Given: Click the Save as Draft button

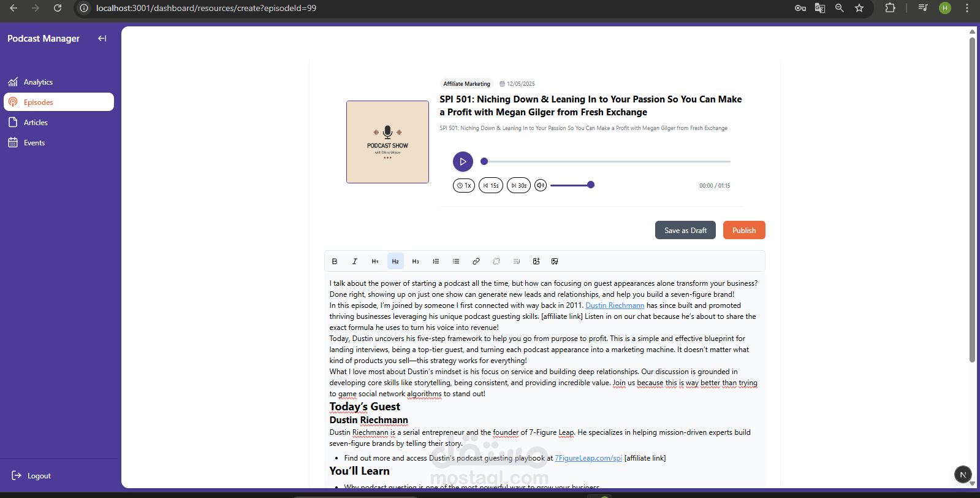Looking at the screenshot, I should [685, 230].
